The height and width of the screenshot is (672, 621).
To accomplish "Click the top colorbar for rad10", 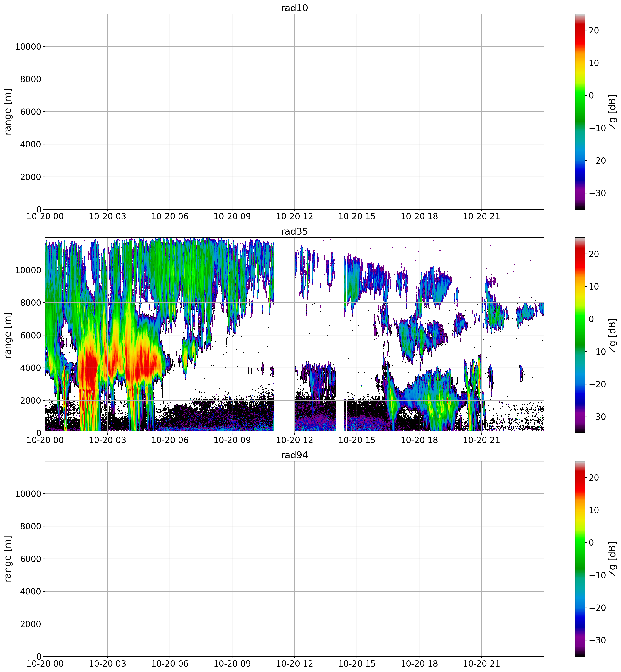I will 580,112.
